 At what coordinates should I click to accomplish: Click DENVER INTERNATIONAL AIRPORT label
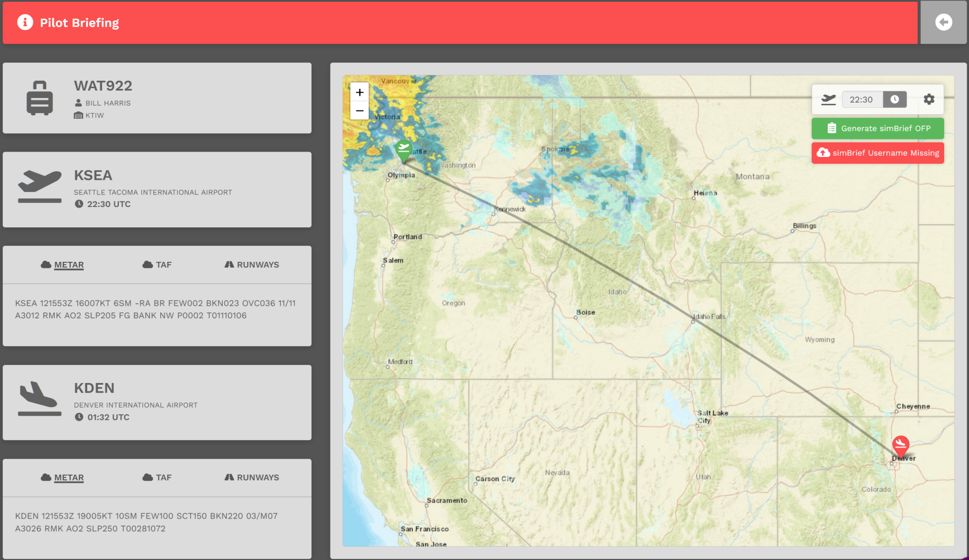pos(136,405)
